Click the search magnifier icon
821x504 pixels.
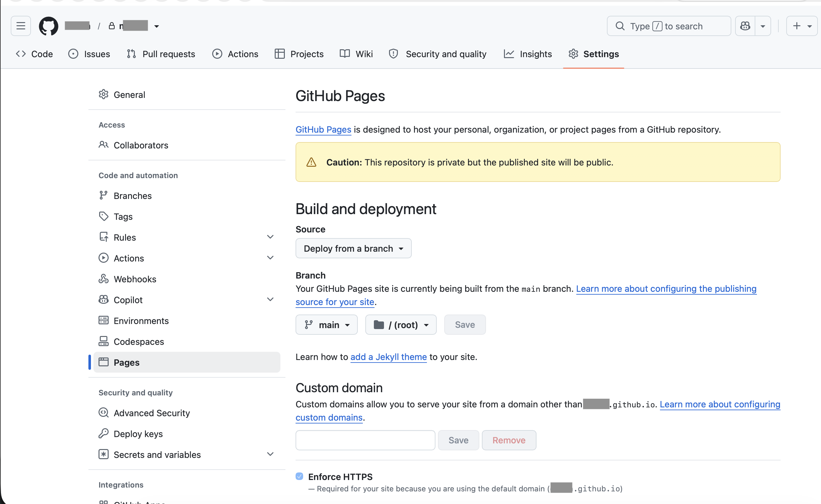(620, 26)
